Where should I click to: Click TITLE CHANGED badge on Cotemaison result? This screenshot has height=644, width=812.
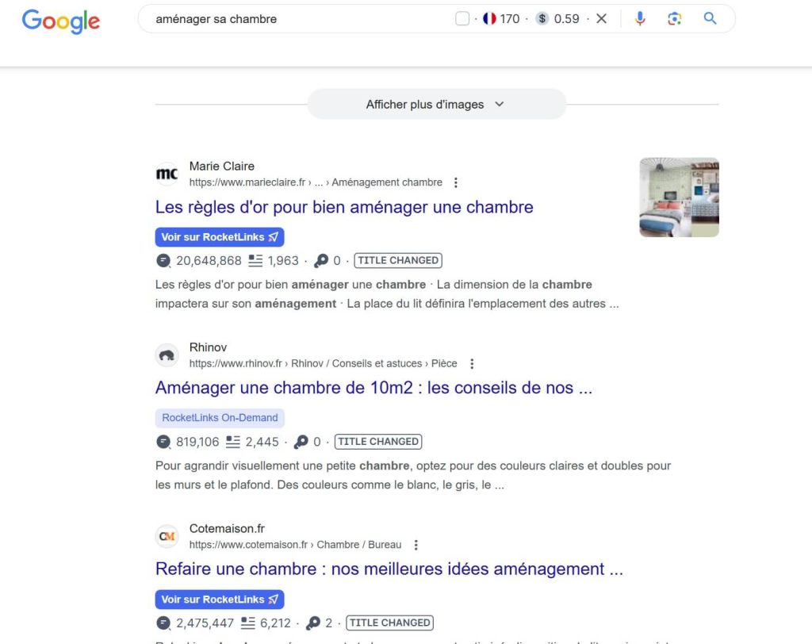click(389, 623)
